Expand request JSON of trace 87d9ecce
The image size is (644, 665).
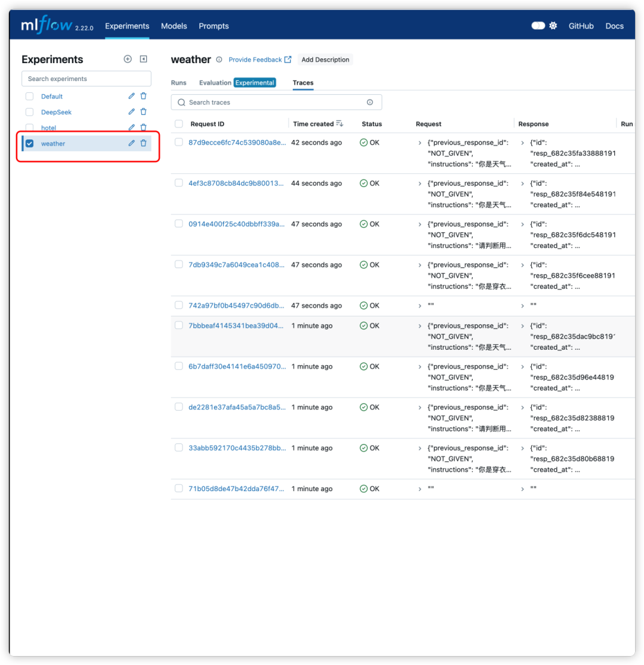pos(420,143)
